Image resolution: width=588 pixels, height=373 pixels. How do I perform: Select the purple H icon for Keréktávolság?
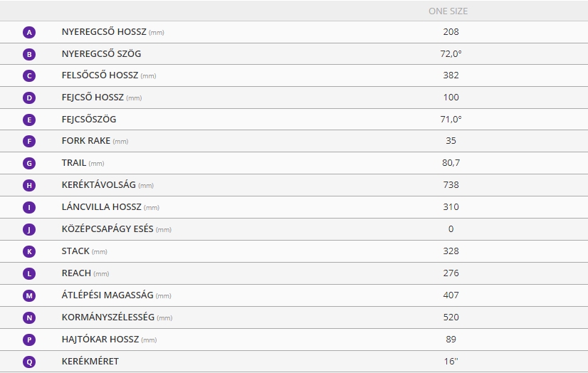[x=29, y=185]
